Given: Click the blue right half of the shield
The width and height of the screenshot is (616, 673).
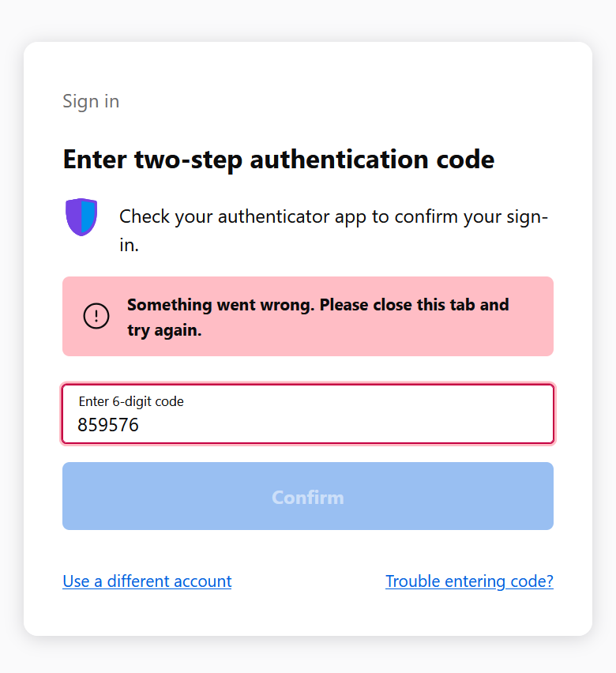Looking at the screenshot, I should point(89,216).
